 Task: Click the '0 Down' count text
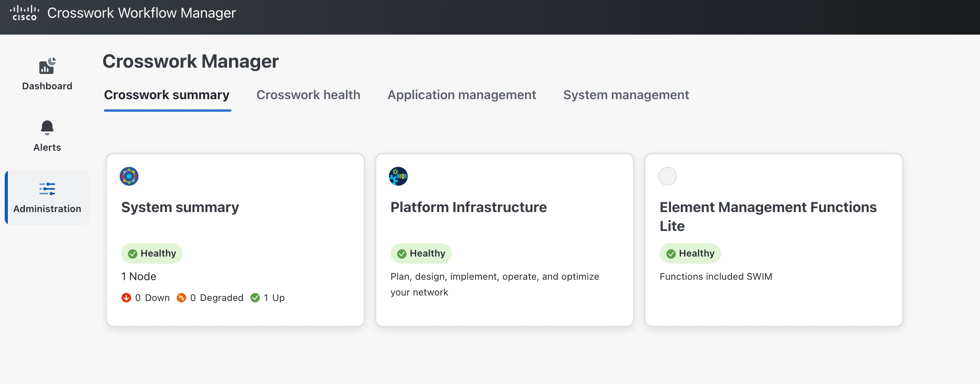tap(153, 298)
